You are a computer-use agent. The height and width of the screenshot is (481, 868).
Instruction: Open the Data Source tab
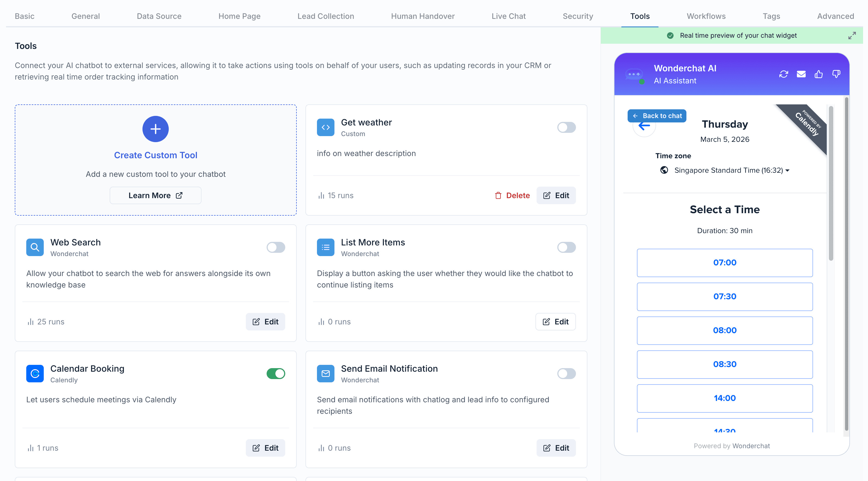point(159,16)
